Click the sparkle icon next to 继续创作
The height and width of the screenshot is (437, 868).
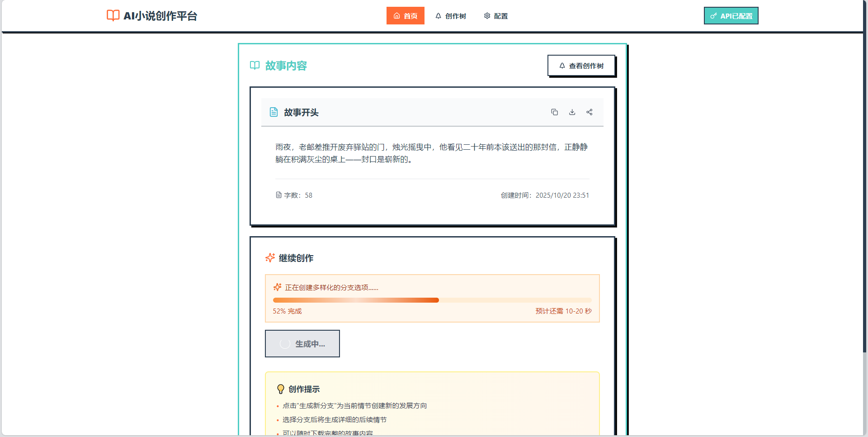(x=270, y=258)
